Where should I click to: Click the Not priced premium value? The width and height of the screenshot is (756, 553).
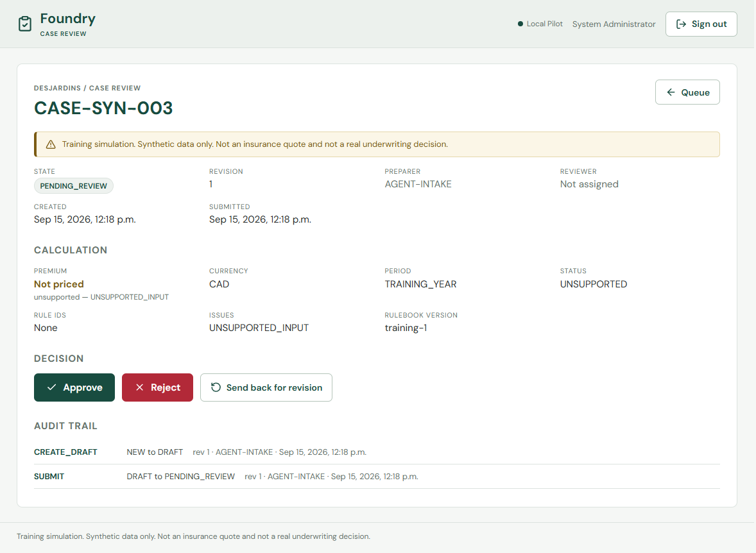coord(59,284)
